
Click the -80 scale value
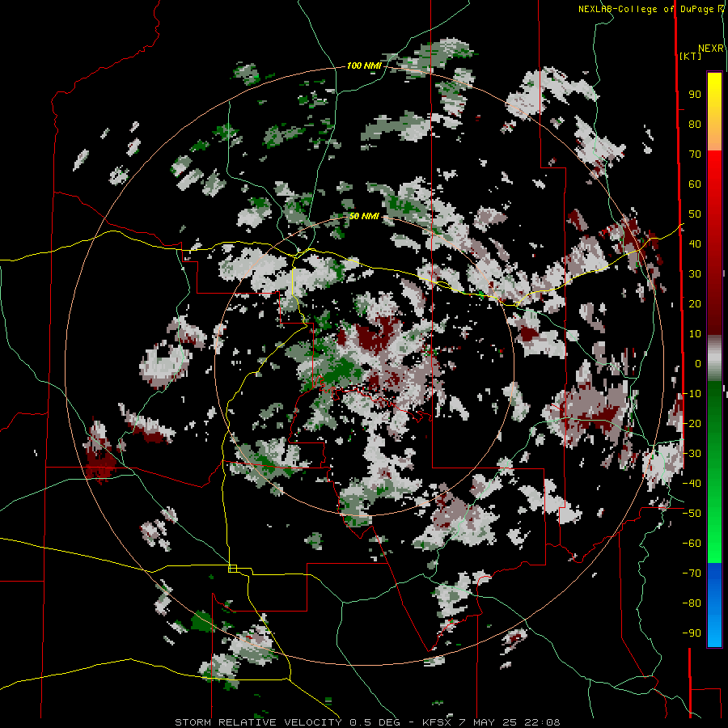tap(692, 603)
